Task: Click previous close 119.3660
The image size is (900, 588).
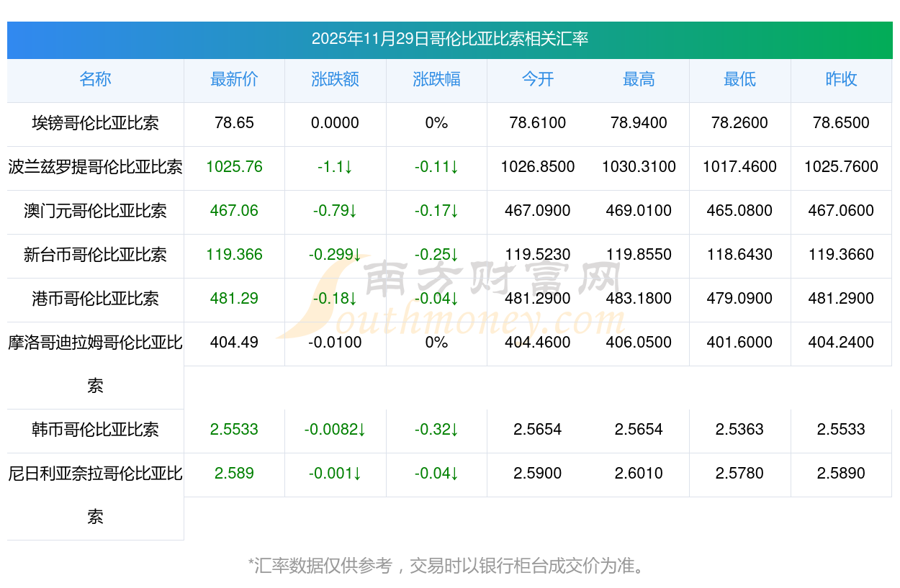Action: point(841,255)
